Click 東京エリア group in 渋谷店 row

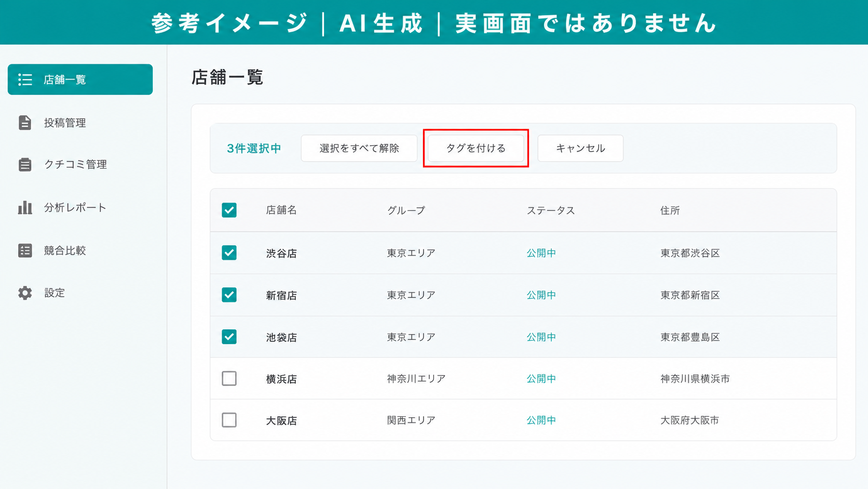[x=411, y=253]
